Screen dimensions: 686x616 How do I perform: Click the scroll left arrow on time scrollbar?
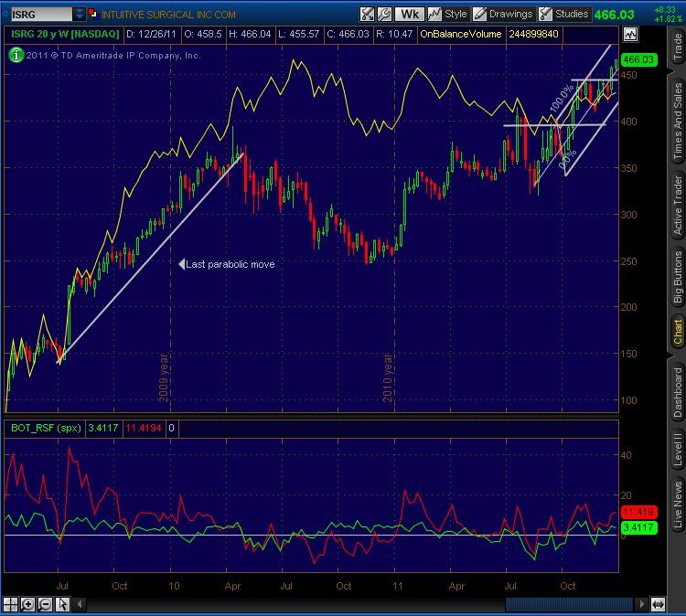pyautogui.click(x=80, y=604)
